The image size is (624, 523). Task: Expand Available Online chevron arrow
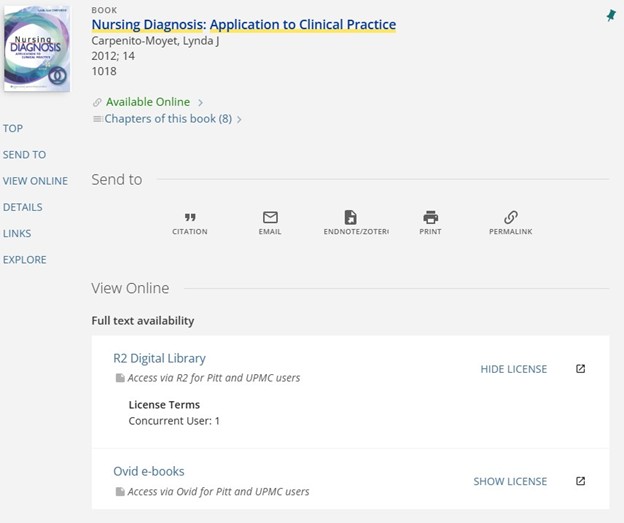tap(201, 103)
